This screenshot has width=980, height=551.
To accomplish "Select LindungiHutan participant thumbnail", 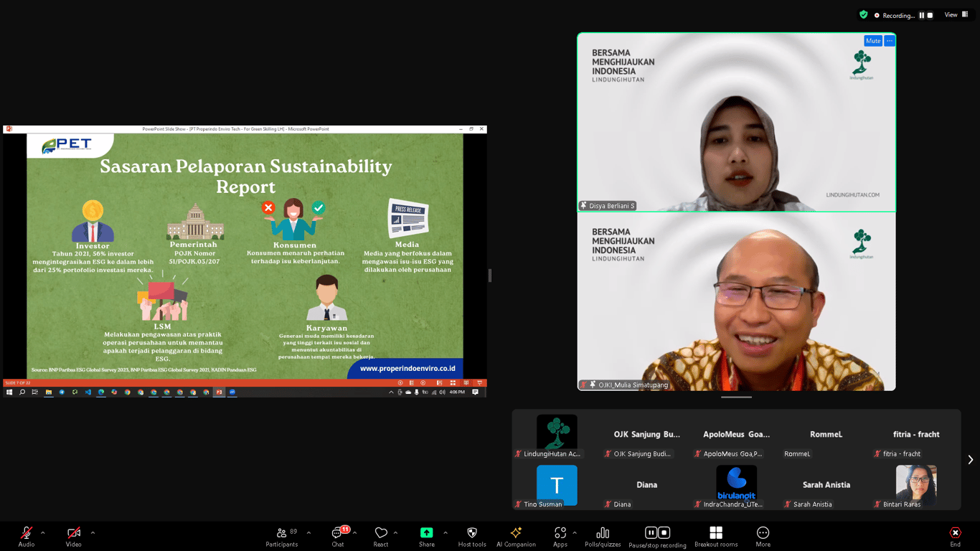I will (x=557, y=436).
